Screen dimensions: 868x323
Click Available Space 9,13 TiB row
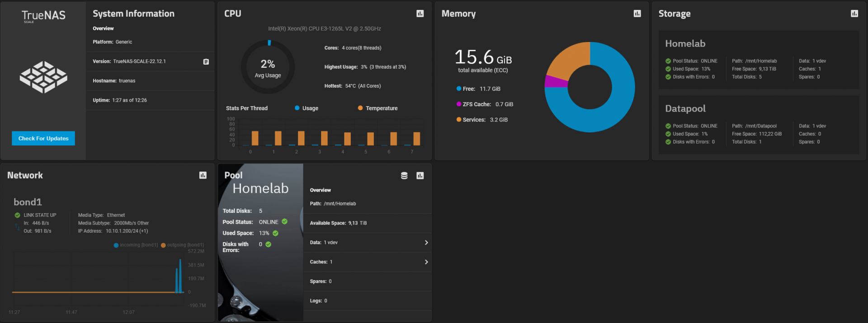[x=367, y=223]
